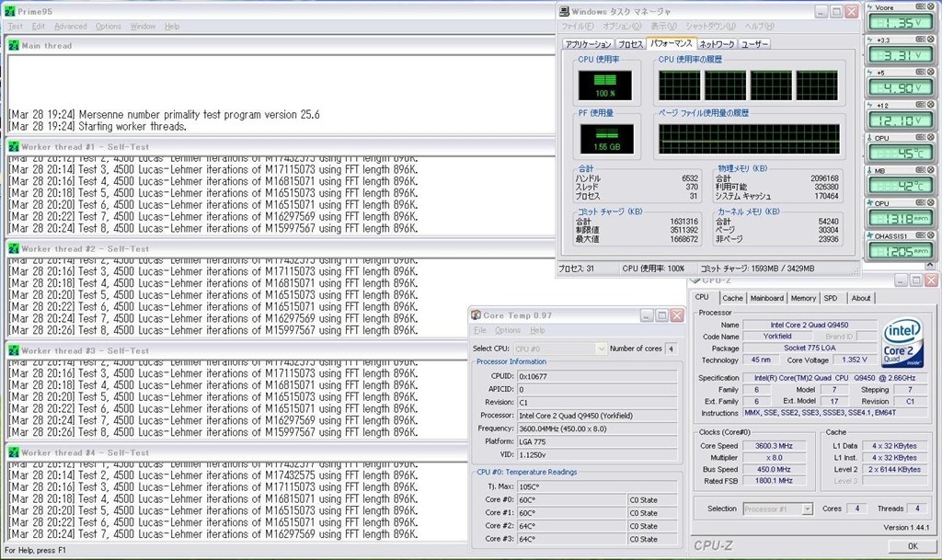Open the Help menu in Core Temp

(x=537, y=330)
